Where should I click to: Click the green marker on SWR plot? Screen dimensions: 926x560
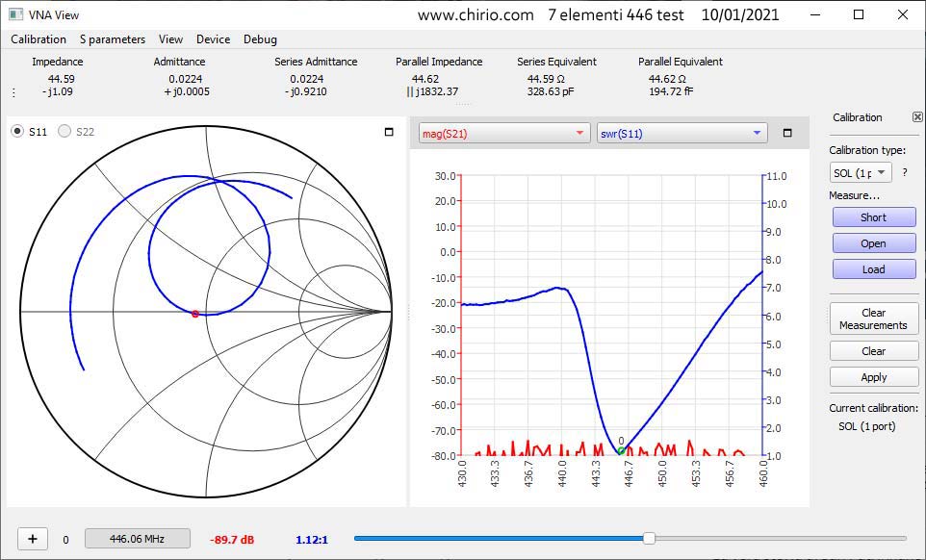[x=621, y=450]
